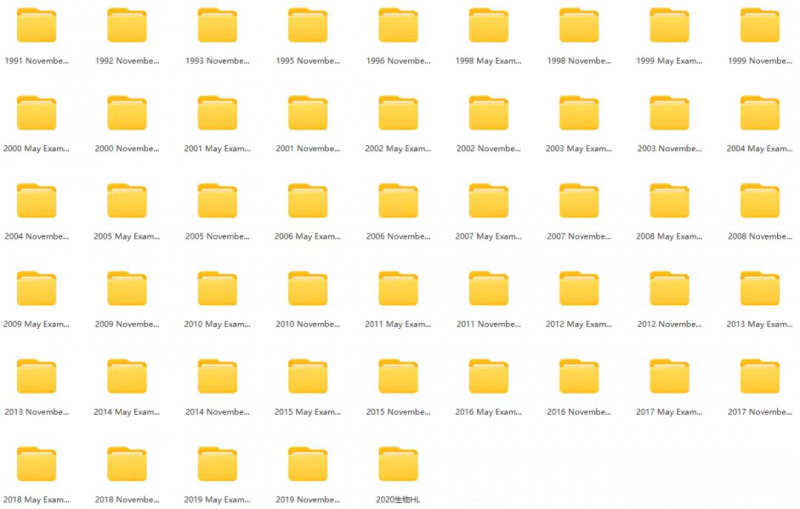Select the 2010 November folder icon

click(308, 288)
